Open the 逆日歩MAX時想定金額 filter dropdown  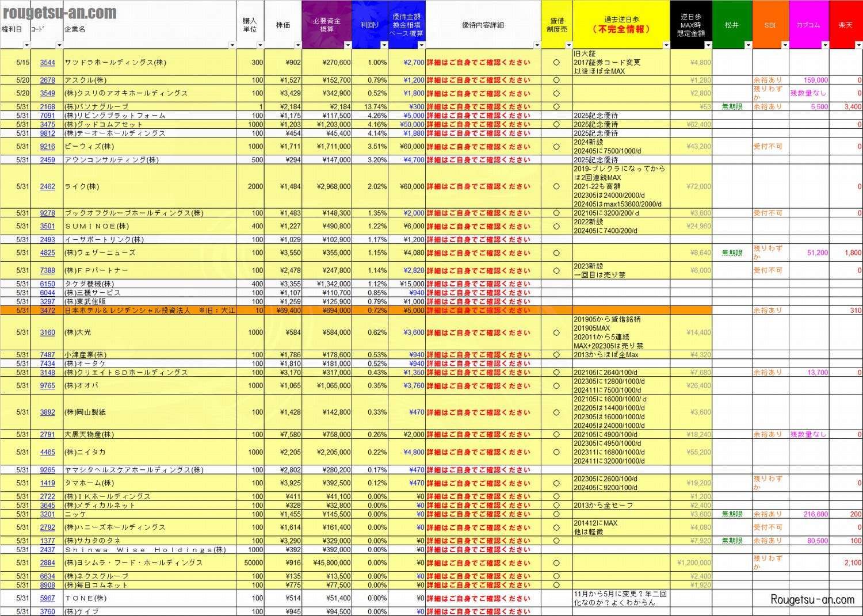[x=708, y=45]
